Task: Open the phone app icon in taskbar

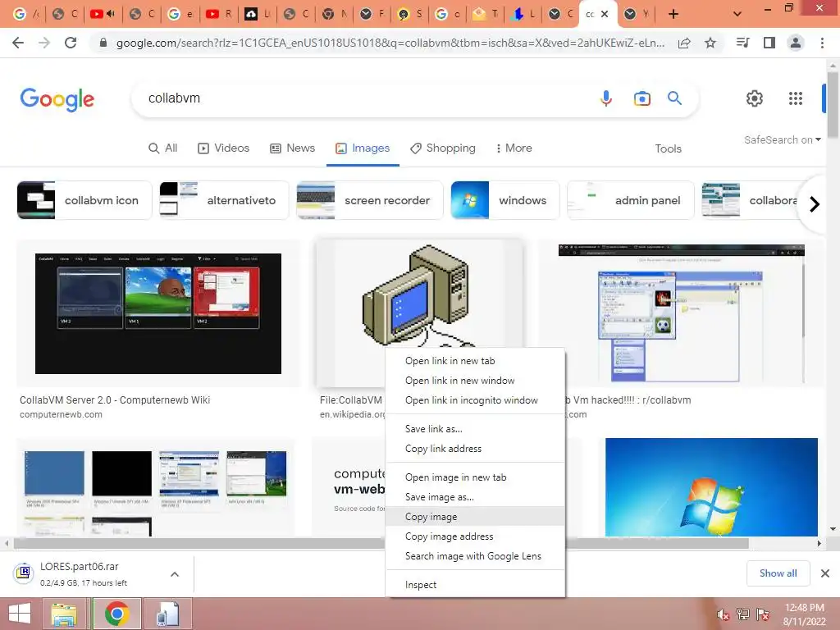Action: click(167, 614)
